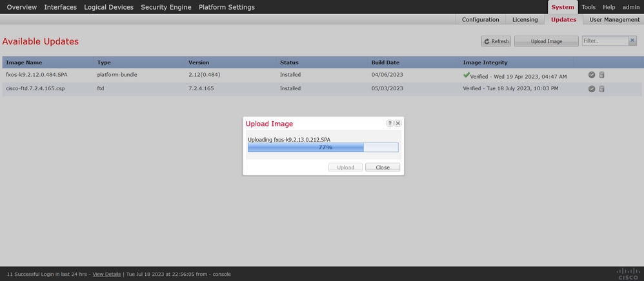Viewport: 644px width, 281px height.
Task: Click green verified checkmark for fxos image
Action: pos(466,75)
